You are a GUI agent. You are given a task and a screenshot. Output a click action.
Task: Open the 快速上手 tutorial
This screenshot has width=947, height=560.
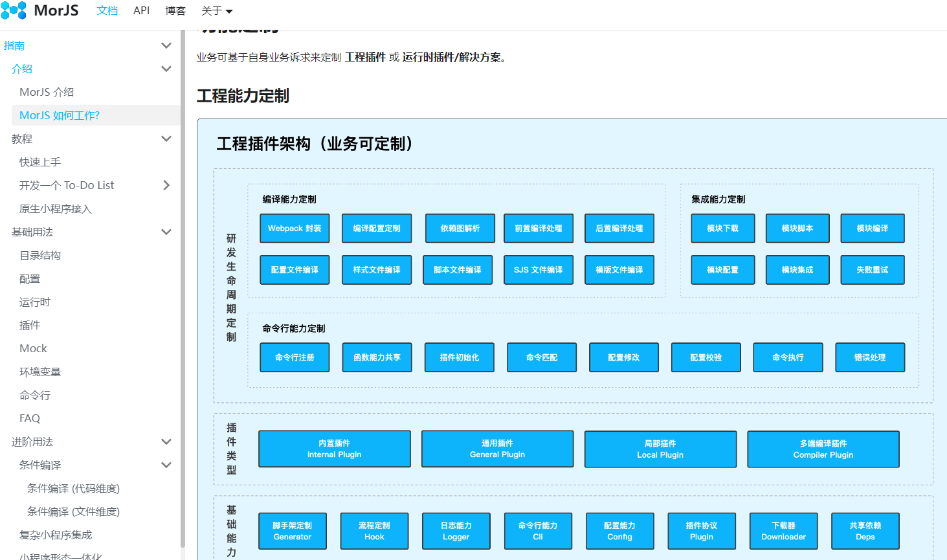[x=40, y=162]
